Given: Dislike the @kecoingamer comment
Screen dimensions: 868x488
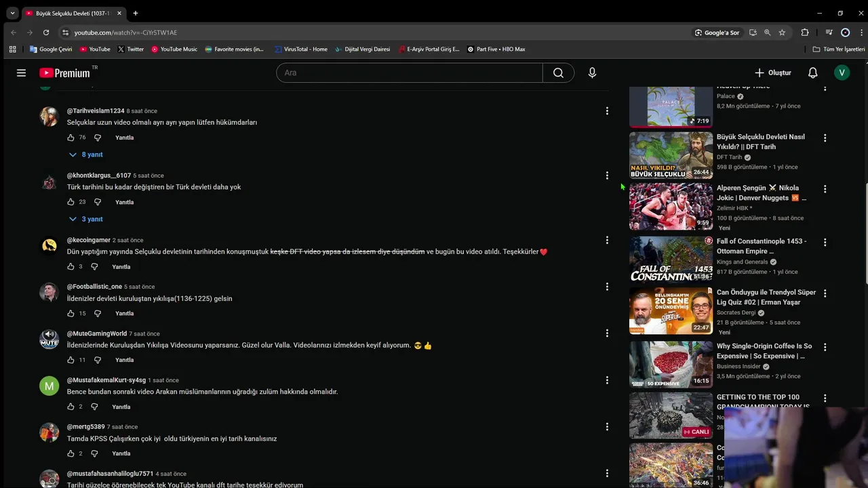Looking at the screenshot, I should 94,266.
